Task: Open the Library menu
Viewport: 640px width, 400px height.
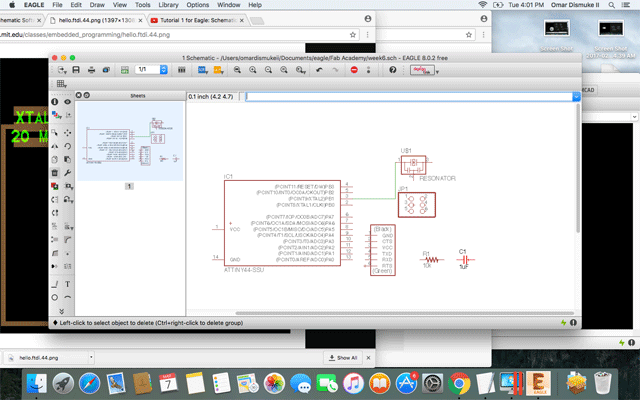Action: click(x=168, y=5)
